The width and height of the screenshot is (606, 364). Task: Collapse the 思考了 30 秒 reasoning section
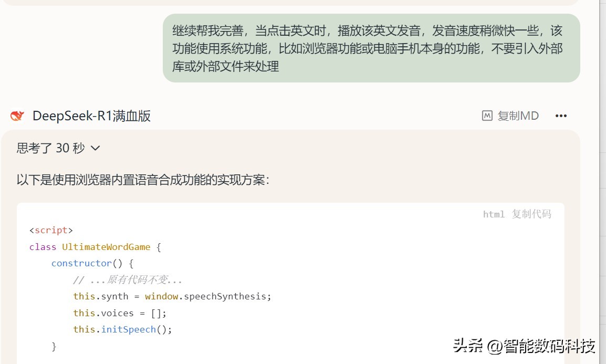coord(95,149)
